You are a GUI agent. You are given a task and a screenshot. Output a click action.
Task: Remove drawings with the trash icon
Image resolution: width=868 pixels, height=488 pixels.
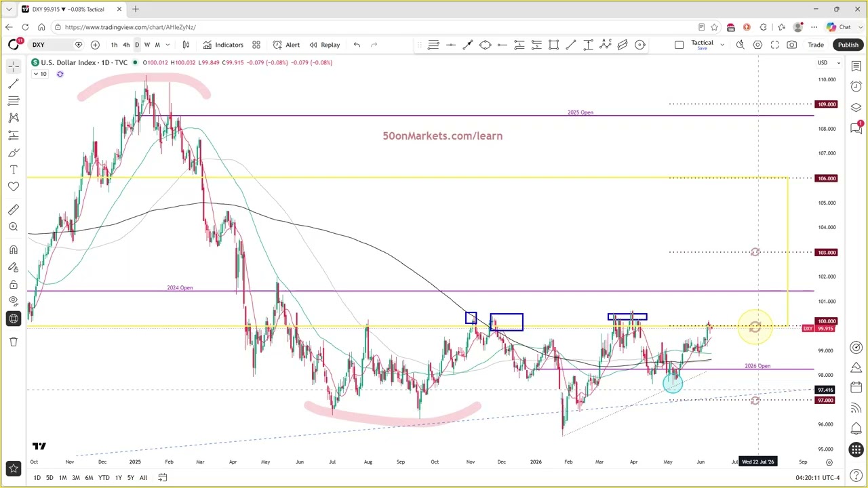pos(14,342)
